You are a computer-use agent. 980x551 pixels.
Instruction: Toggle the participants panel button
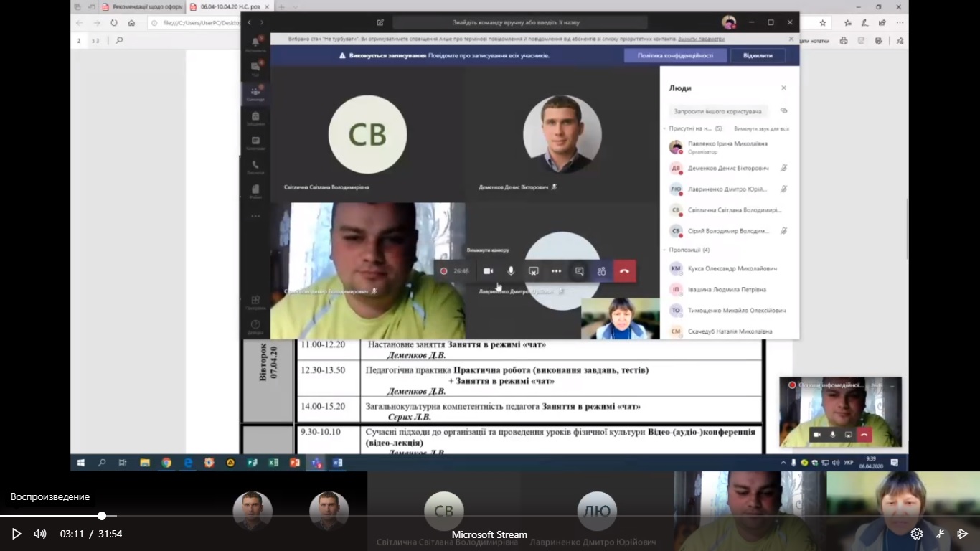[x=602, y=271]
